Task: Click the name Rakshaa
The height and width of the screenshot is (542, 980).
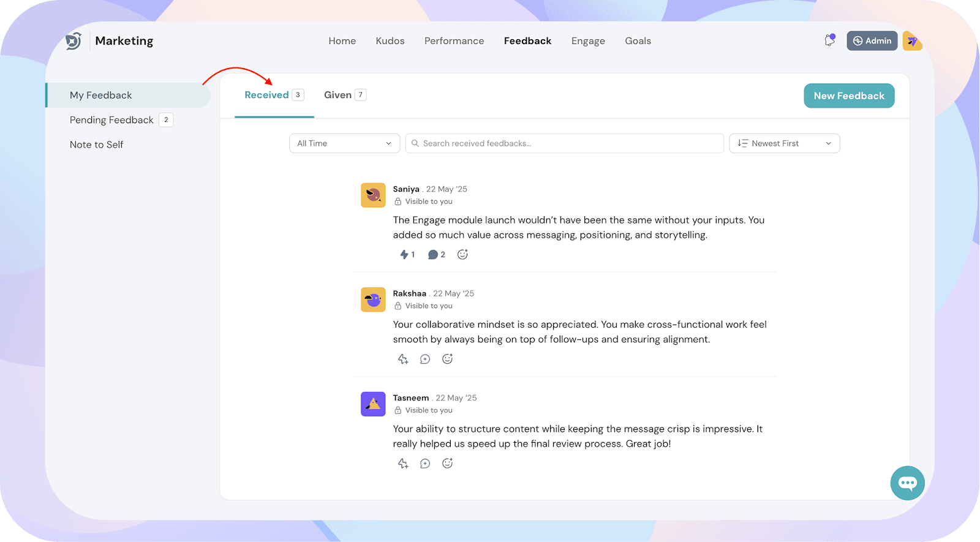Action: click(x=409, y=293)
